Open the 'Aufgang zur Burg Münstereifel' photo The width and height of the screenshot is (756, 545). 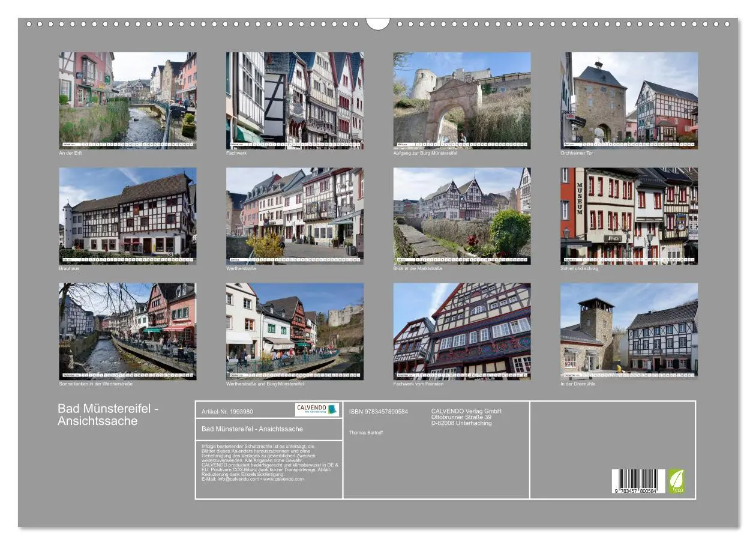point(462,100)
